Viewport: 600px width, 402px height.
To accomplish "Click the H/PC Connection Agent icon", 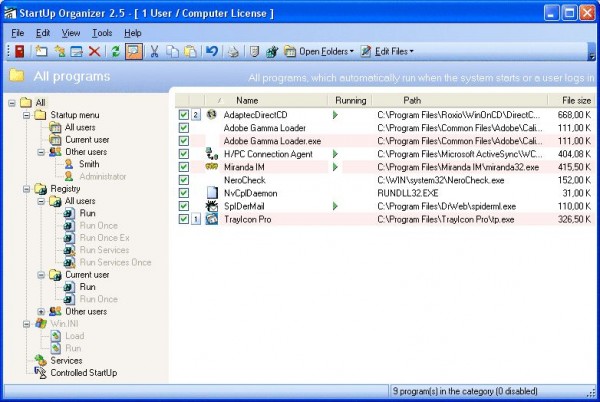I will pos(212,154).
